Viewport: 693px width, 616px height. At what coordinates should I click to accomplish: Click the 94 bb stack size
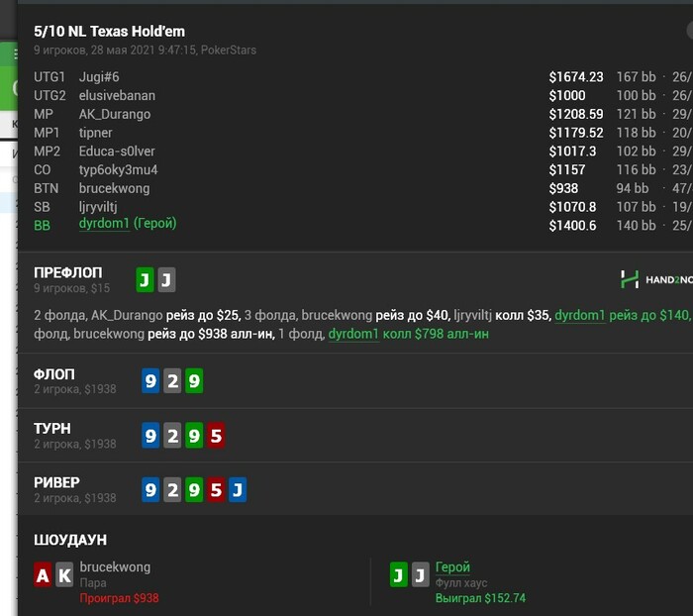pos(633,188)
